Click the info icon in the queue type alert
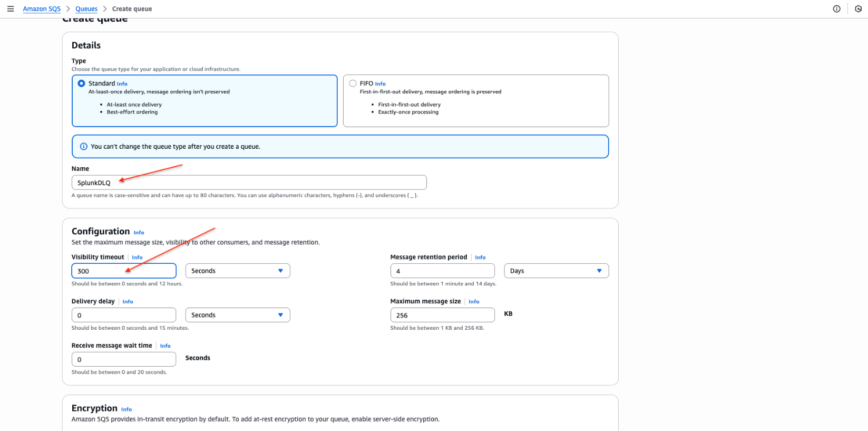The image size is (868, 431). pyautogui.click(x=83, y=147)
